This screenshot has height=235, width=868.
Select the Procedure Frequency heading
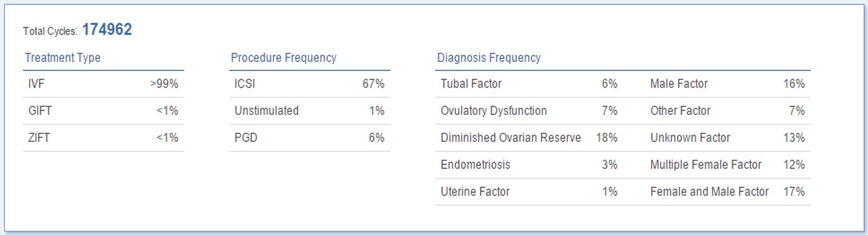tap(284, 57)
